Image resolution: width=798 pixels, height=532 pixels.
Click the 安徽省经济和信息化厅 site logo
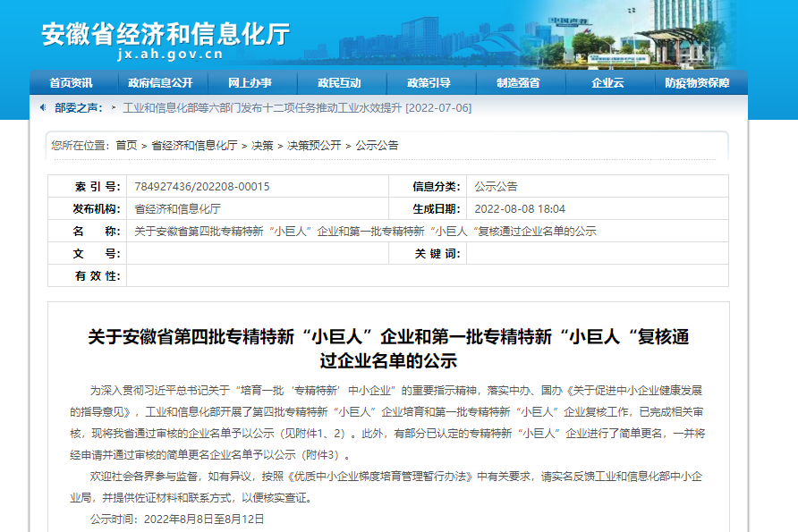pos(166,34)
